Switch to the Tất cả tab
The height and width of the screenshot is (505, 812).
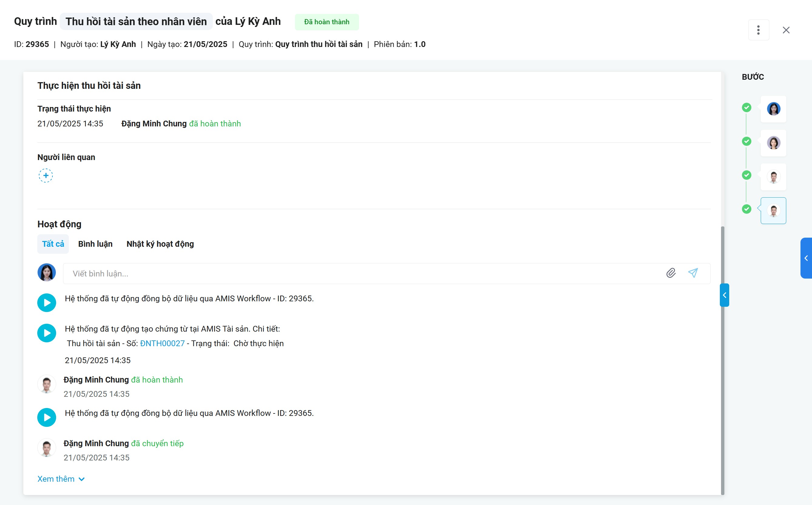(x=53, y=244)
